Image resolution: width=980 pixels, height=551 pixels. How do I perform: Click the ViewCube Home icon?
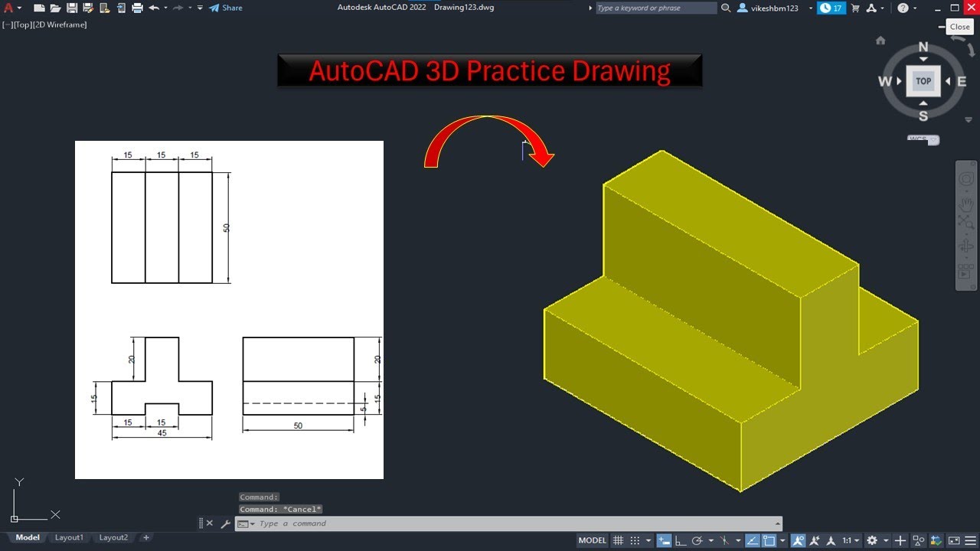click(x=880, y=41)
